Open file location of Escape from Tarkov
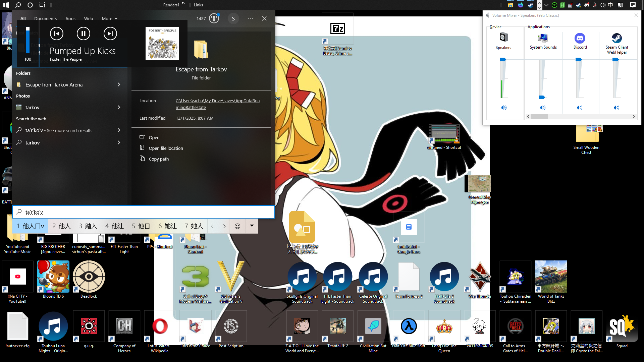Screen dimensions: 644x362 tap(166, 148)
